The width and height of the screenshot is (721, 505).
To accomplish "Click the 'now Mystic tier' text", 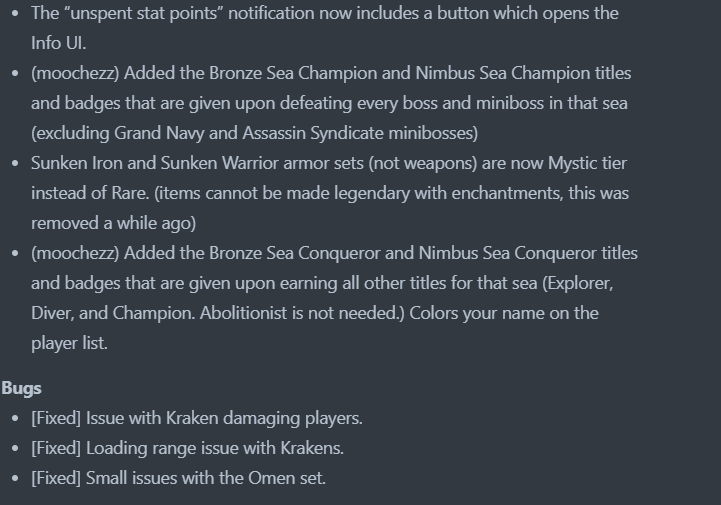I will [x=570, y=163].
